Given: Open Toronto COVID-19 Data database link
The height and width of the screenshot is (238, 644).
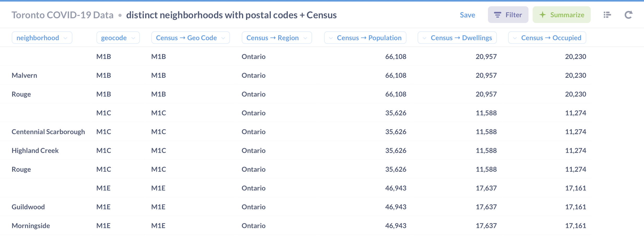Looking at the screenshot, I should tap(62, 15).
